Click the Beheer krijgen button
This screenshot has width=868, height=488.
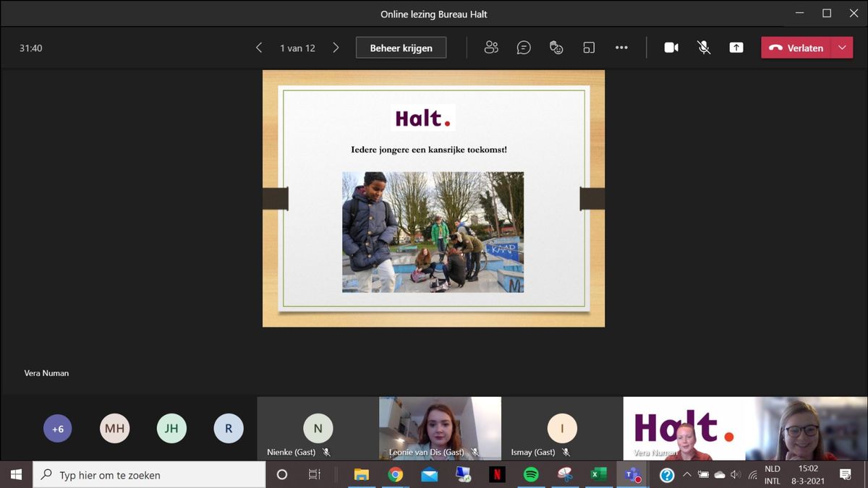click(401, 48)
